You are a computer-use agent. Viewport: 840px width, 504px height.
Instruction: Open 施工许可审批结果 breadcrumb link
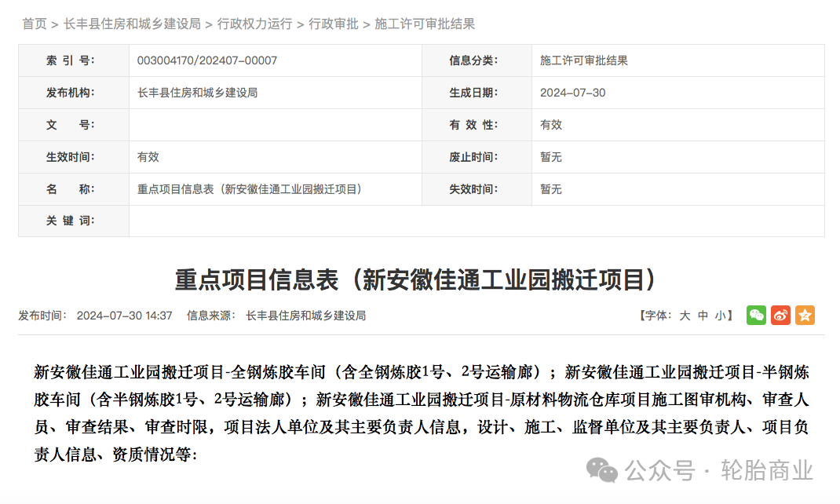pyautogui.click(x=425, y=24)
